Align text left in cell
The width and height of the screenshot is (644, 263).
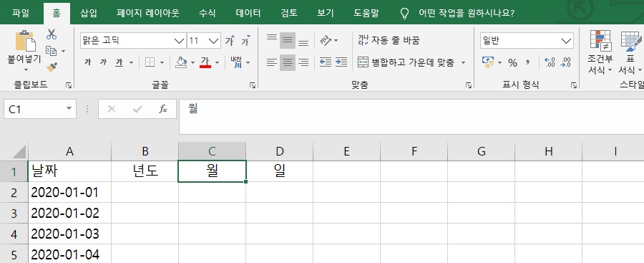point(272,62)
